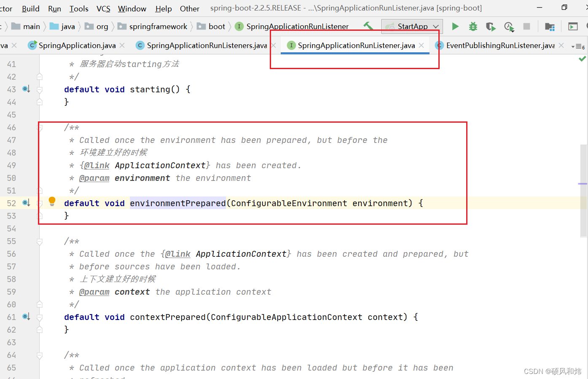Screen dimensions: 588x379
Task: Click 'environmentPrepared' method name on line 52
Action: [x=178, y=203]
